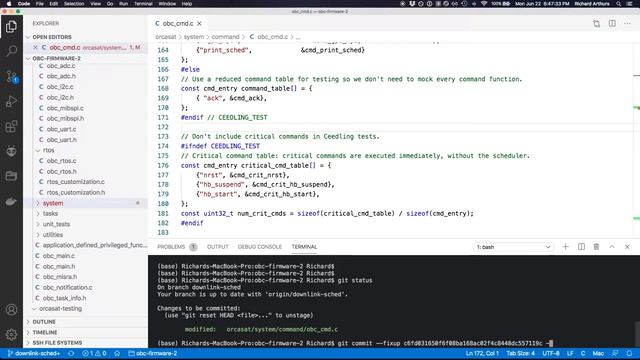The image size is (640, 360).
Task: Open the terminal selector dropdown '1: bash'
Action: [x=513, y=247]
